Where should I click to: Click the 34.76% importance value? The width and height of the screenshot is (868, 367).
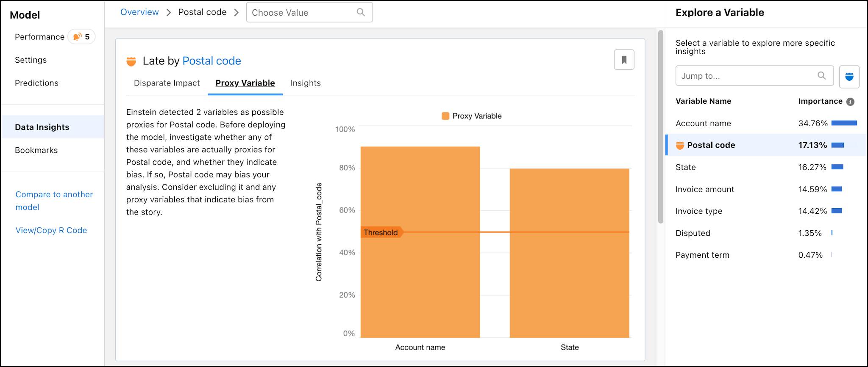pyautogui.click(x=813, y=123)
